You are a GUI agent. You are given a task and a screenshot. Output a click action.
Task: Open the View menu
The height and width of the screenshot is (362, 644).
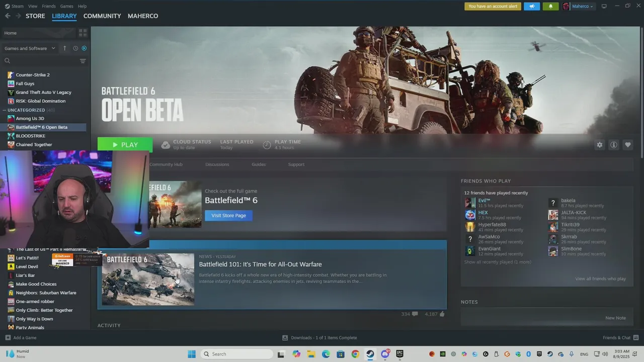click(x=33, y=6)
